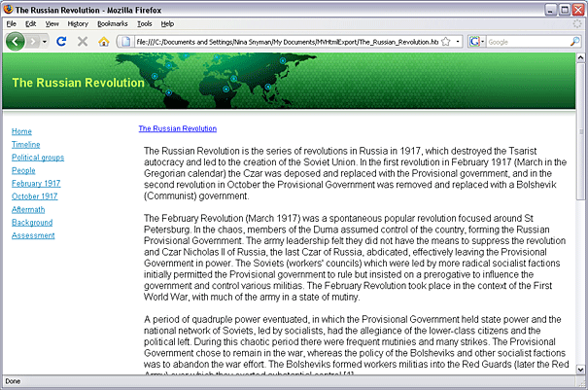The image size is (588, 390).
Task: Click the vertical scrollbar thumb
Action: (x=580, y=131)
